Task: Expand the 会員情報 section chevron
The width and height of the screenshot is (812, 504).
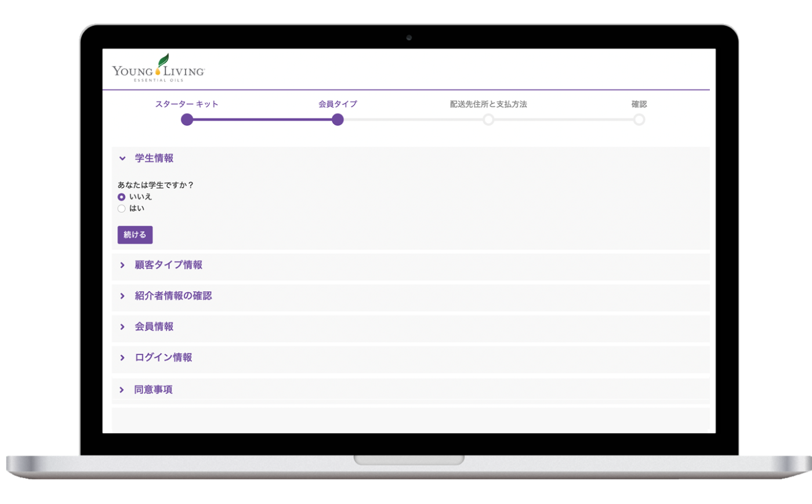Action: click(x=122, y=327)
